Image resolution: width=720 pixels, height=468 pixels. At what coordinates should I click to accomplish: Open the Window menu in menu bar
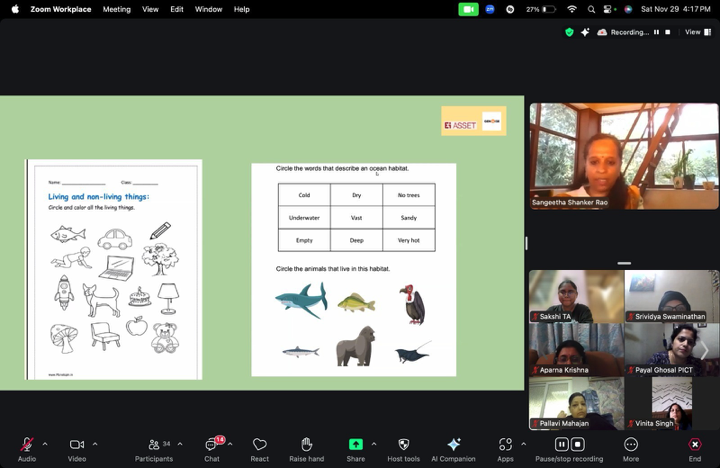pos(208,9)
